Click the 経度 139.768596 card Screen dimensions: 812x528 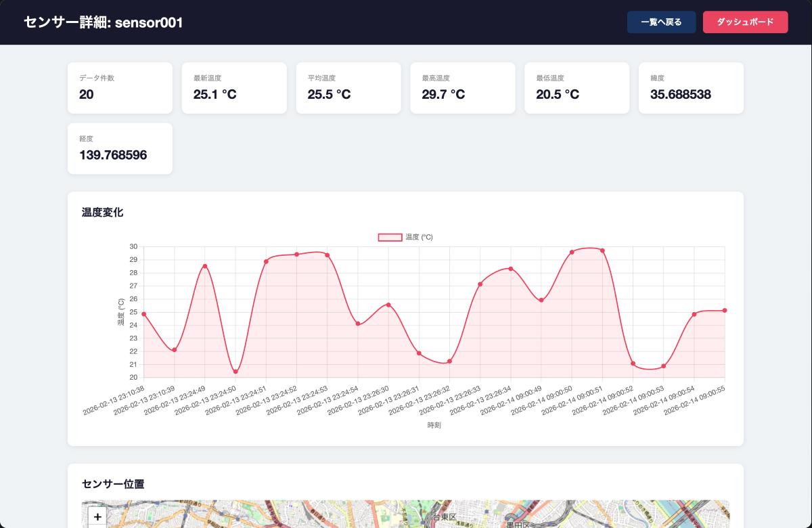(x=120, y=148)
